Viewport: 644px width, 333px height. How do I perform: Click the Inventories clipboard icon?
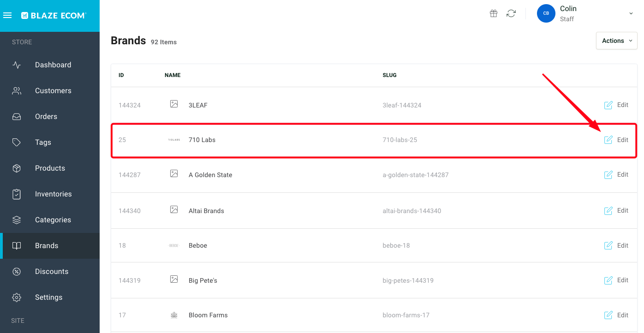point(17,194)
